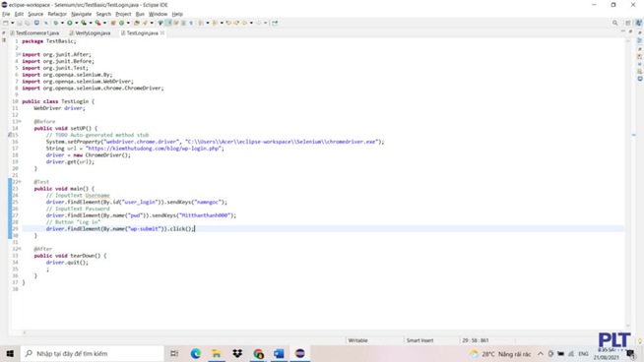Open the minimized Declaration view icon
This screenshot has width=644, height=362.
pos(640,72)
